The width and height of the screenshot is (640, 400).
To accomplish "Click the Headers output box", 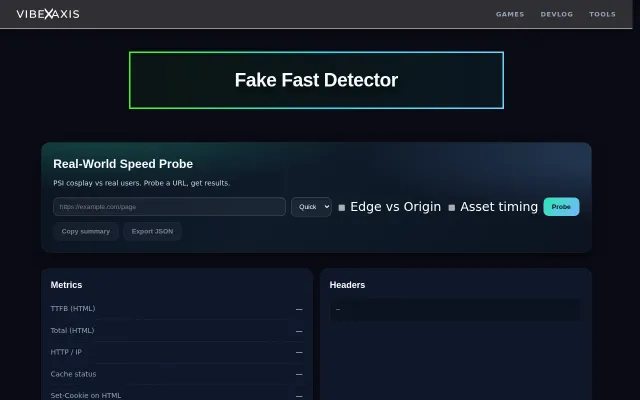I will [x=456, y=309].
